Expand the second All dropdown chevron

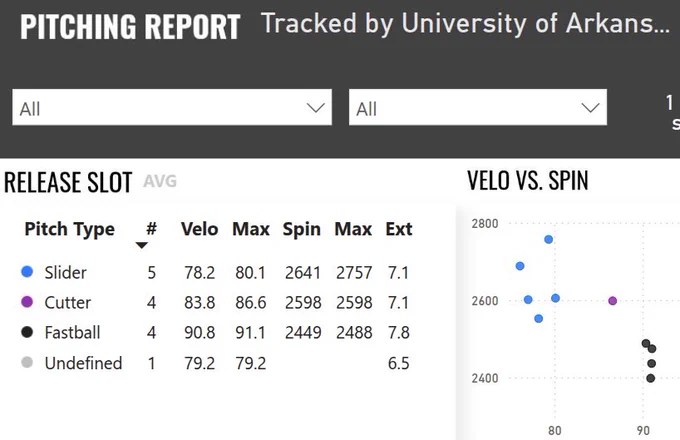(590, 108)
